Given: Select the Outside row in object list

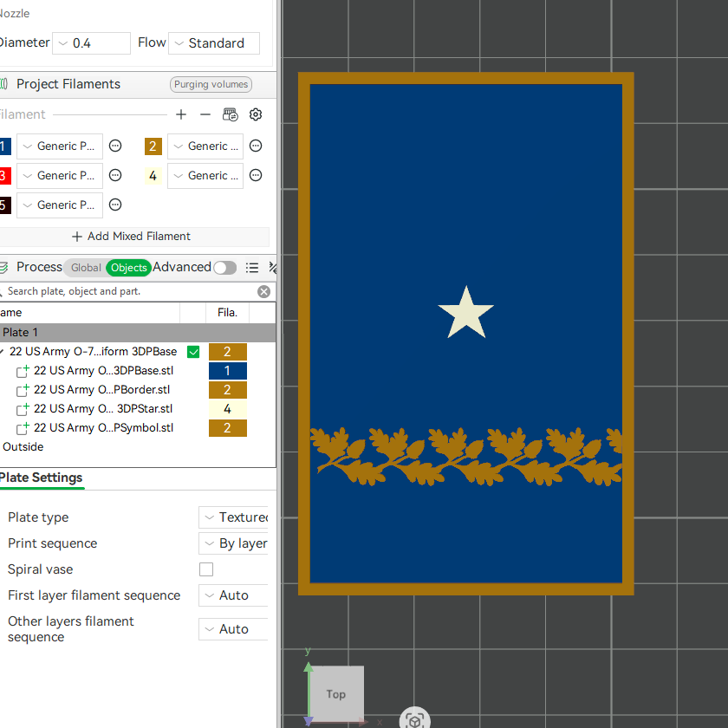Looking at the screenshot, I should point(138,446).
